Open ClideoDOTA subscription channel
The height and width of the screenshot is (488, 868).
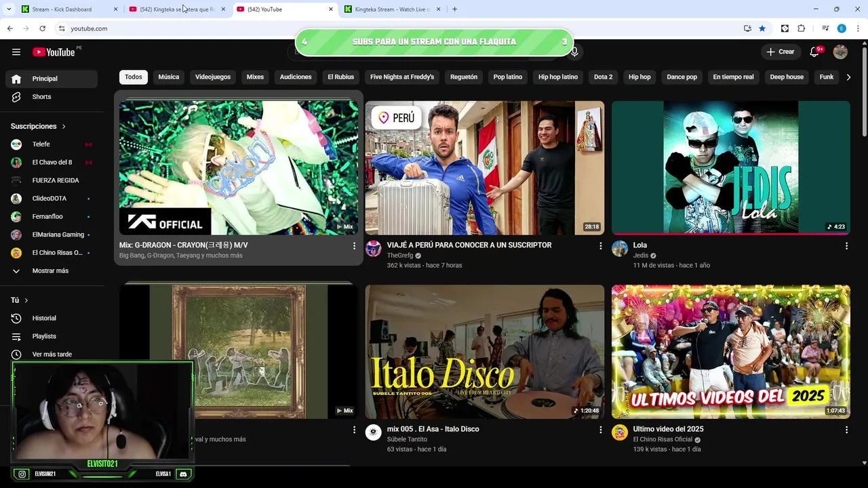(52, 199)
